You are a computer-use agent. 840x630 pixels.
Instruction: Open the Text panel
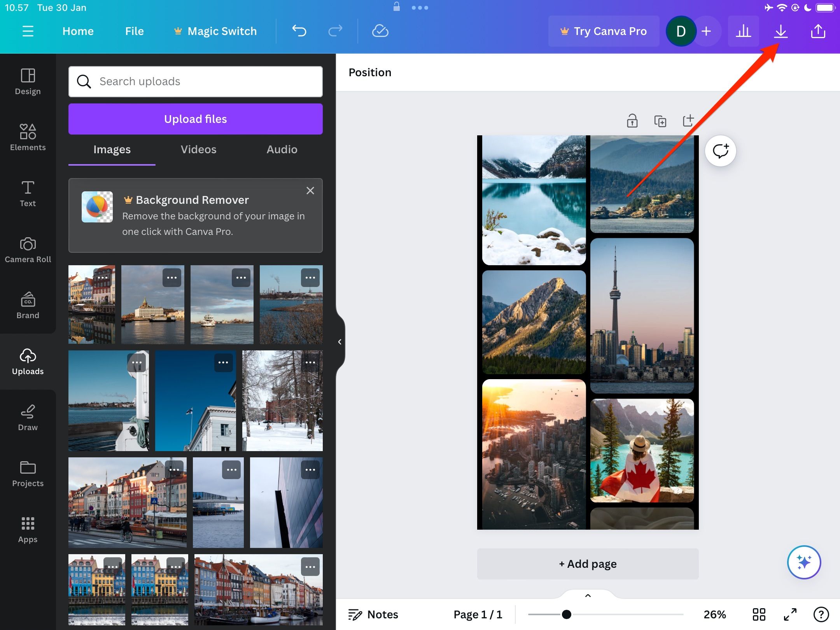[28, 193]
